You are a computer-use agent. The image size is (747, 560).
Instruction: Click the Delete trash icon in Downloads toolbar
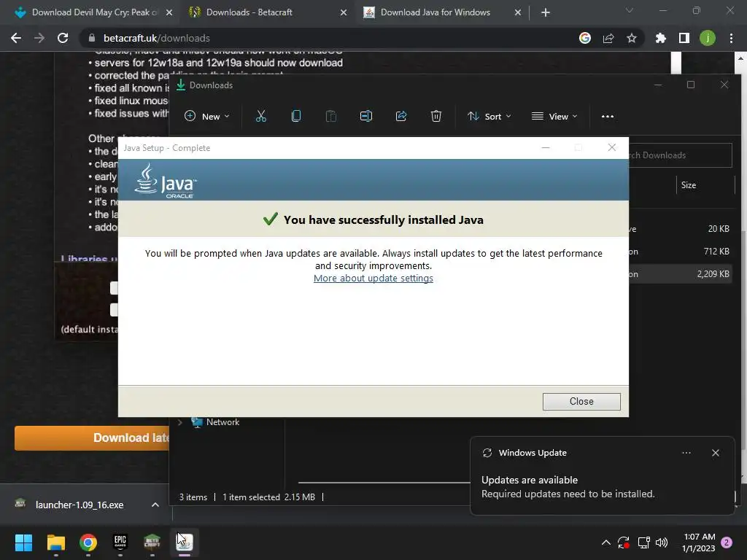point(436,116)
